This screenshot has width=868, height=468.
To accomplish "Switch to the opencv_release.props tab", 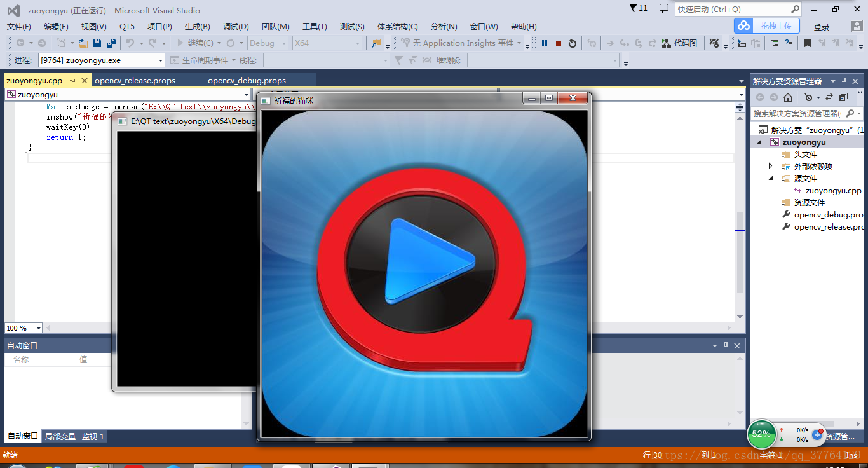I will coord(135,81).
